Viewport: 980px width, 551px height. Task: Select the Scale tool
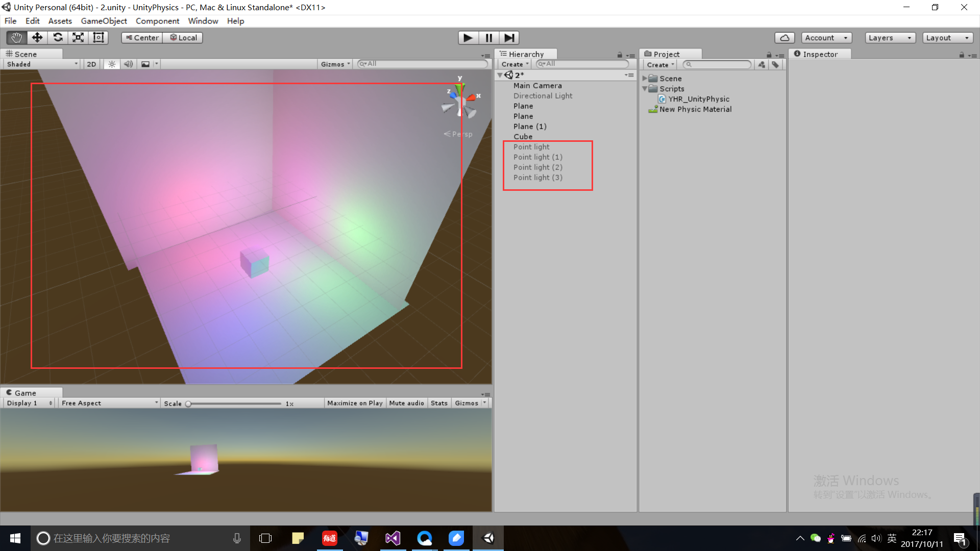pyautogui.click(x=78, y=38)
